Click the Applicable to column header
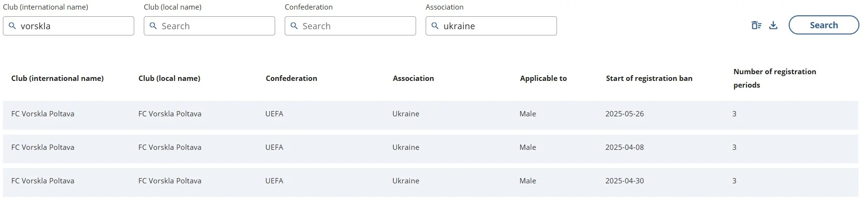 point(543,79)
